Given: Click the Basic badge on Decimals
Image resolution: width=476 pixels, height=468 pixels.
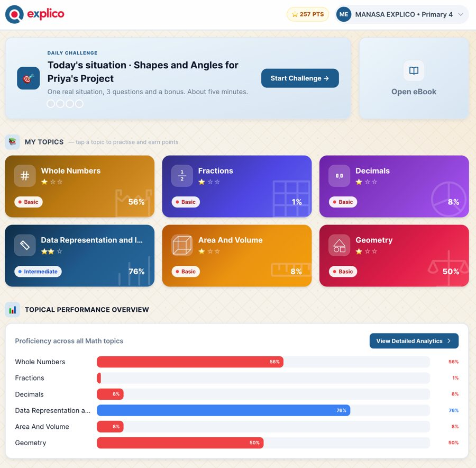Looking at the screenshot, I should 343,202.
